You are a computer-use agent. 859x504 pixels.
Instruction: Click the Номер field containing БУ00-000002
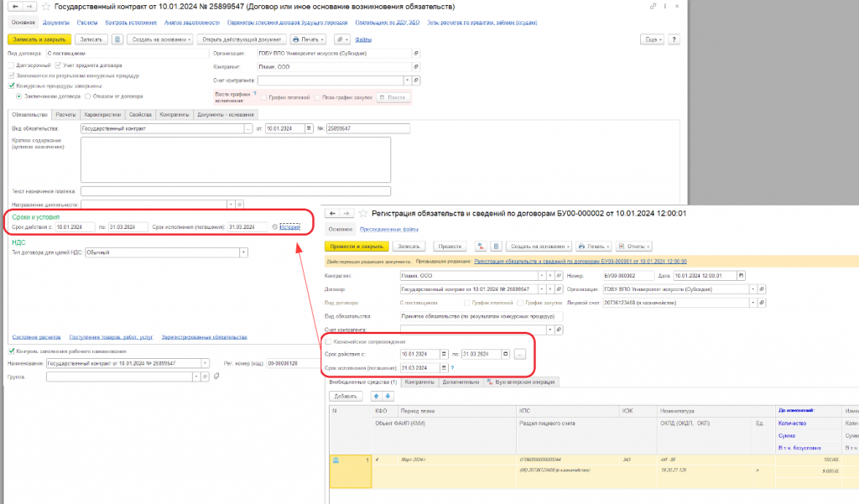coord(628,276)
